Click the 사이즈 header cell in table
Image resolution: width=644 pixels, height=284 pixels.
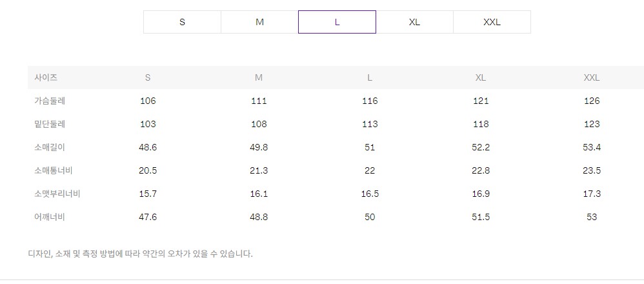pyautogui.click(x=46, y=77)
